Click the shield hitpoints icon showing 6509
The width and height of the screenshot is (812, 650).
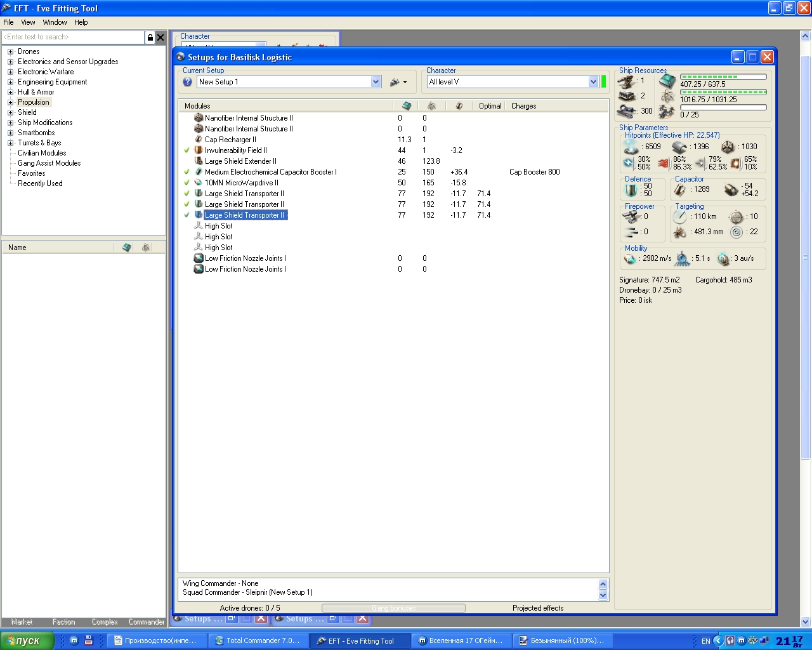pyautogui.click(x=631, y=147)
